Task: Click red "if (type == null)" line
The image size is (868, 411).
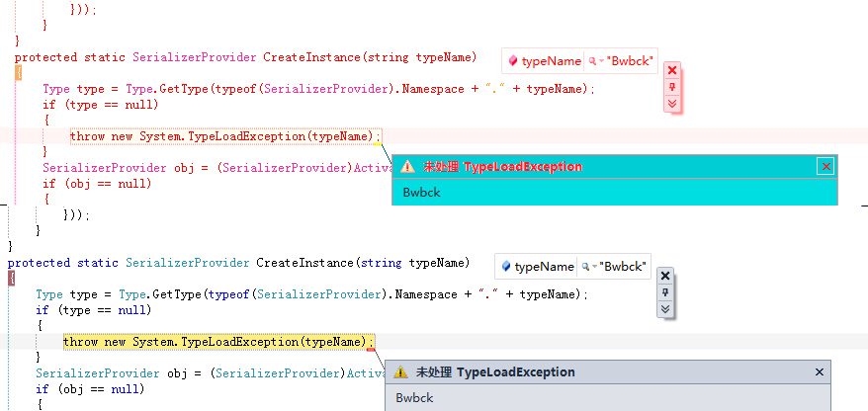Action: (101, 105)
